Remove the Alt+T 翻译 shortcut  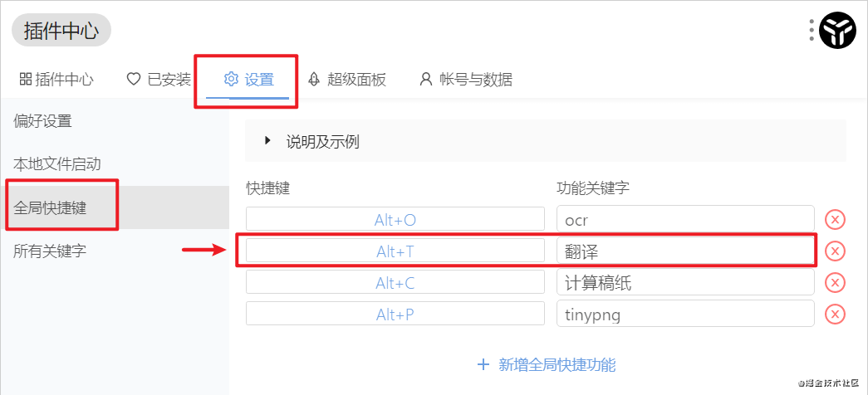[835, 251]
